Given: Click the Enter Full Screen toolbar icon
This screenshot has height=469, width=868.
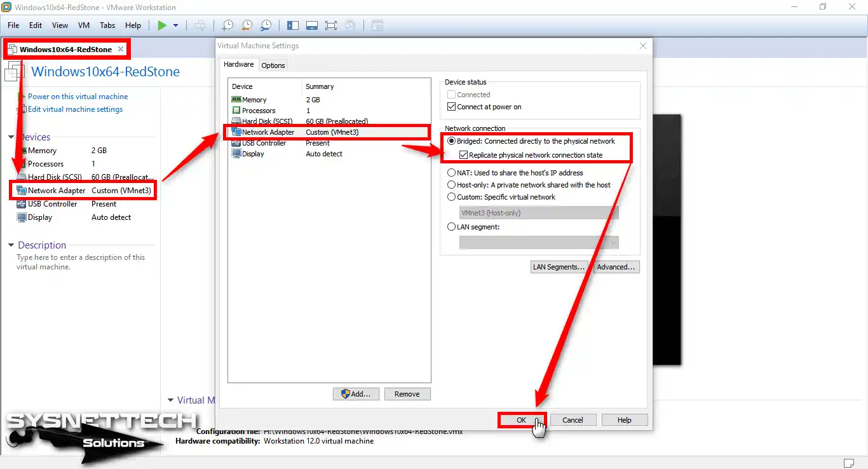Looking at the screenshot, I should tap(330, 25).
